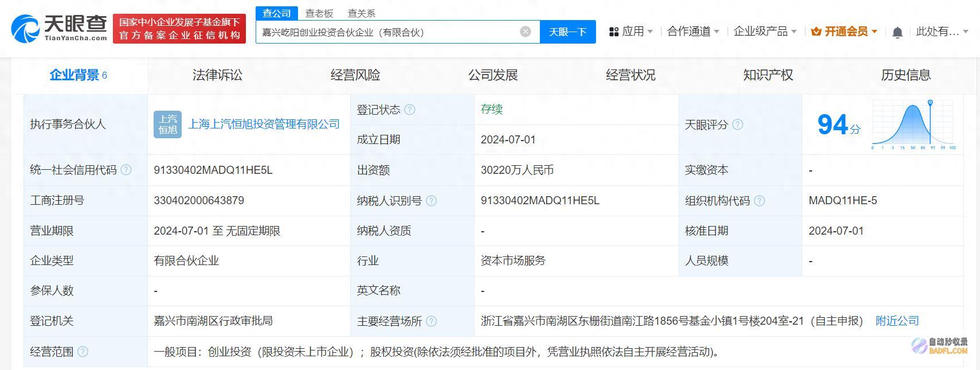Switch to the 知识产权 tab
The height and width of the screenshot is (370, 980).
coord(768,75)
